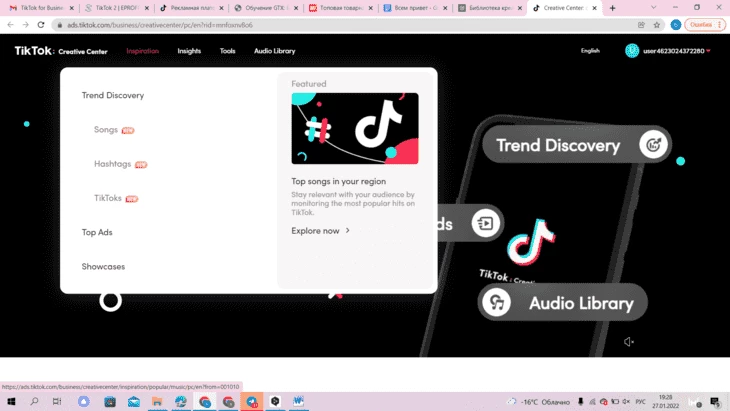Switch to the Всем привет tab
Image resolution: width=730 pixels, height=411 pixels.
tap(415, 8)
